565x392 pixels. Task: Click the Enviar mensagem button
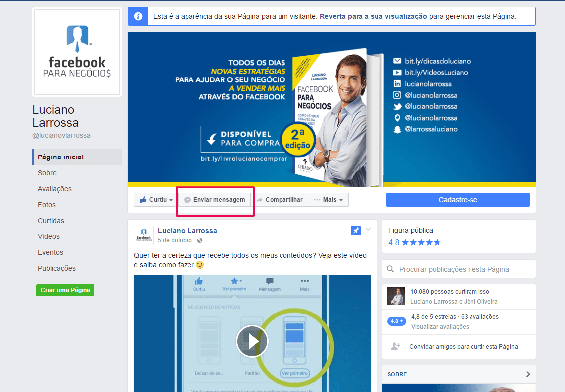click(x=214, y=199)
